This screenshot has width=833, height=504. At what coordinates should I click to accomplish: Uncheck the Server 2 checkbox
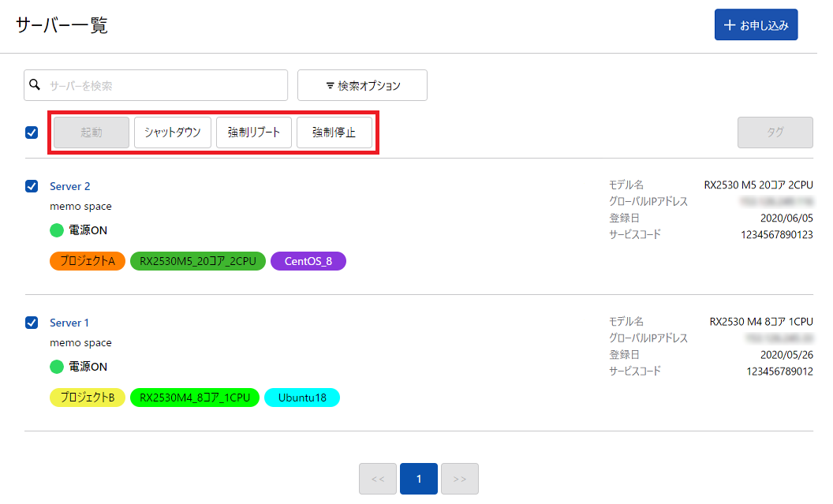pos(32,186)
